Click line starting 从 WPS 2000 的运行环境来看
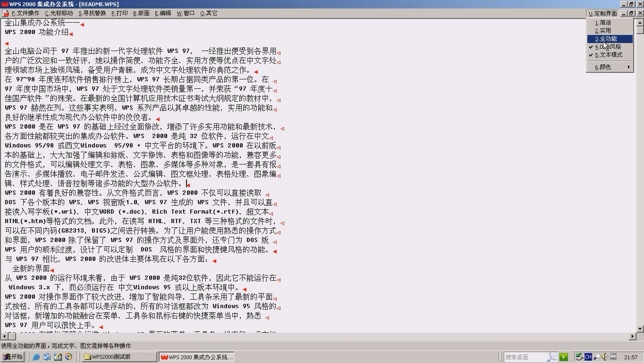Screen dimensions: 644x363 coord(141,278)
